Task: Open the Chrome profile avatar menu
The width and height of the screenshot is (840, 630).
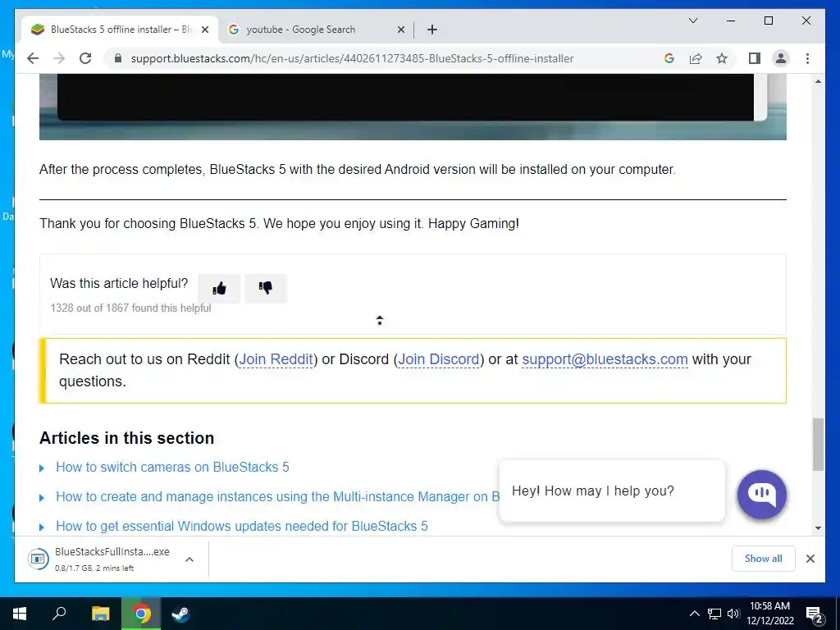Action: pos(781,58)
